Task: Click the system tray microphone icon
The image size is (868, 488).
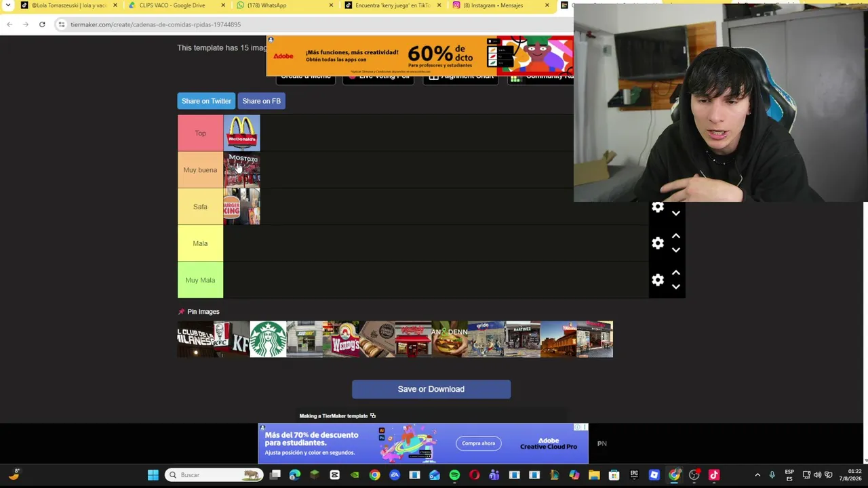Action: pyautogui.click(x=772, y=475)
